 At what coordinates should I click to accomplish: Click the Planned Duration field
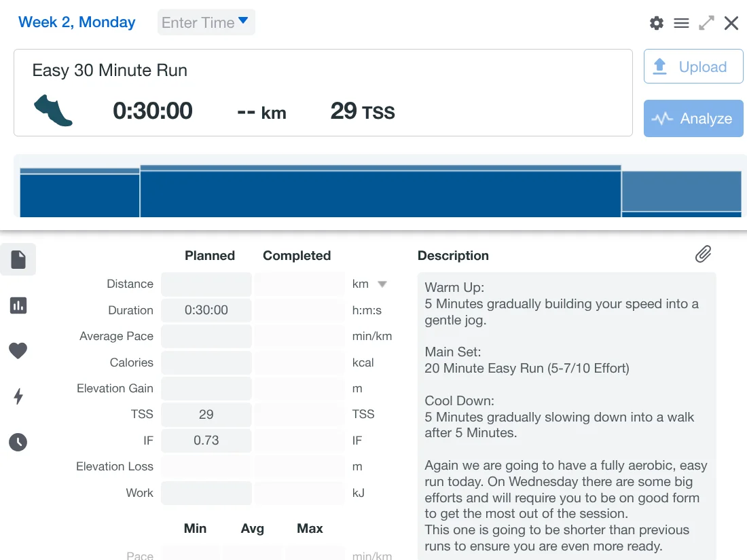coord(206,310)
